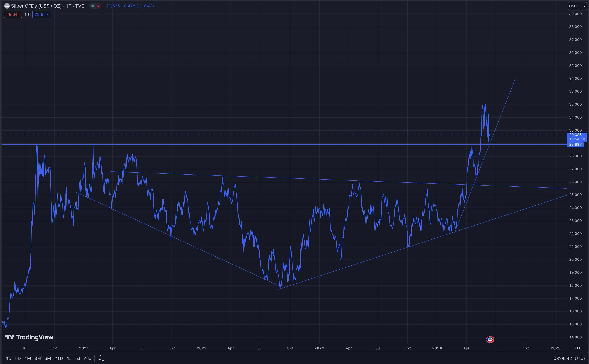The width and height of the screenshot is (589, 364).
Task: Click the silver bars symbol logo
Action: [x=7, y=6]
